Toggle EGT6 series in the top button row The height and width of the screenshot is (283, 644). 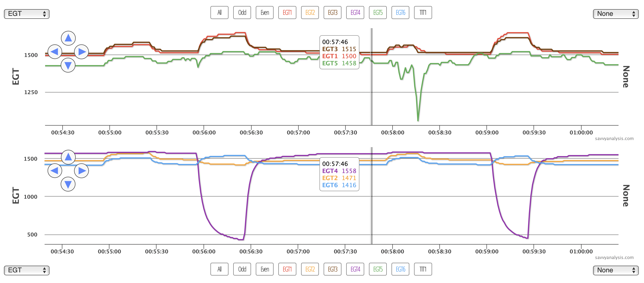click(x=401, y=13)
